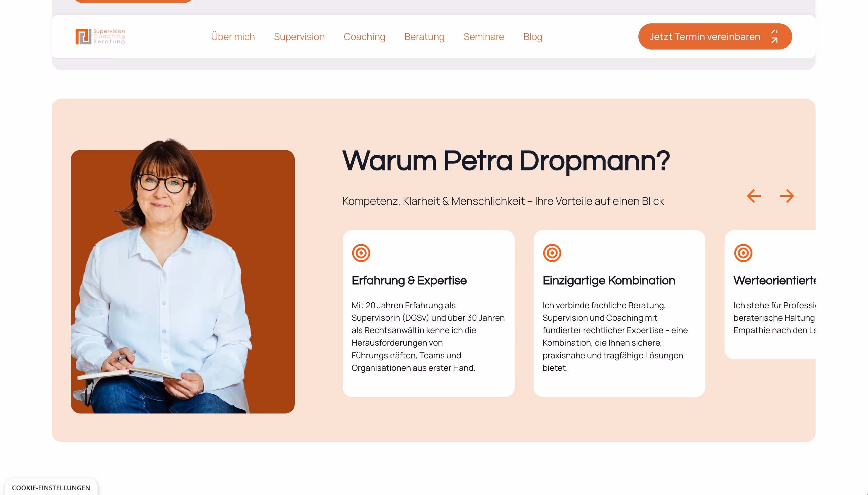The width and height of the screenshot is (868, 495).
Task: Click the Warum Petra Dropmann heading
Action: pos(506,161)
